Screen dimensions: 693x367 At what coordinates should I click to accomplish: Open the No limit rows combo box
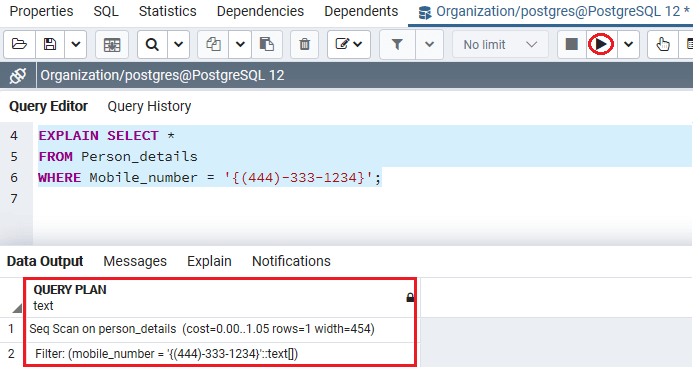[500, 44]
